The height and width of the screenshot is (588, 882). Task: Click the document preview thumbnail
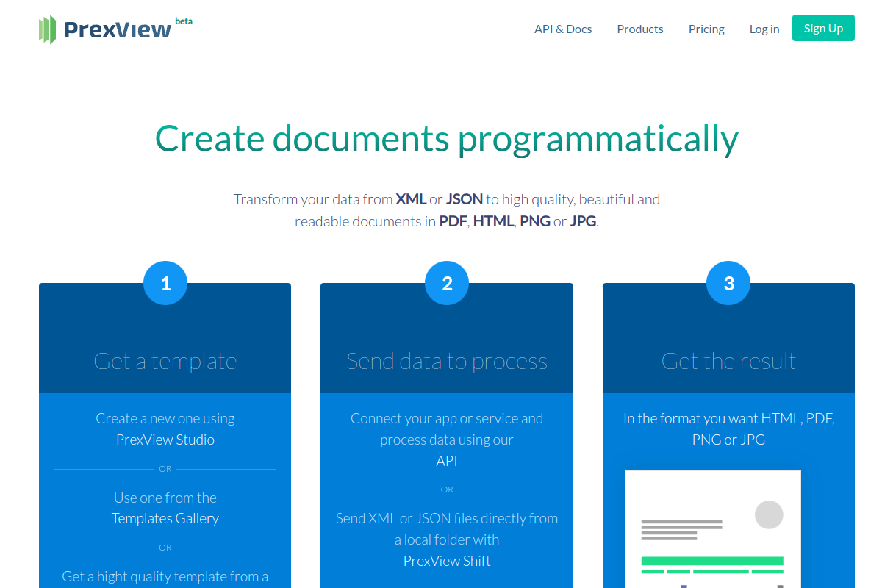[x=713, y=529]
